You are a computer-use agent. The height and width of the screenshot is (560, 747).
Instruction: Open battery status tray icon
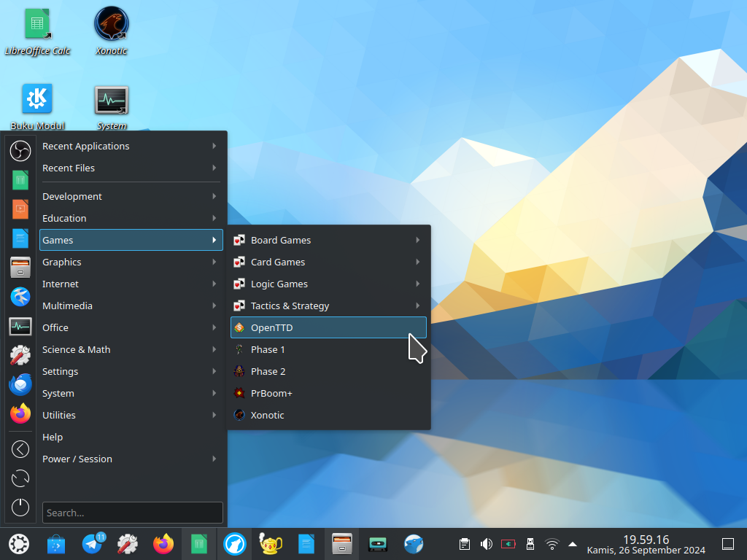click(x=508, y=544)
